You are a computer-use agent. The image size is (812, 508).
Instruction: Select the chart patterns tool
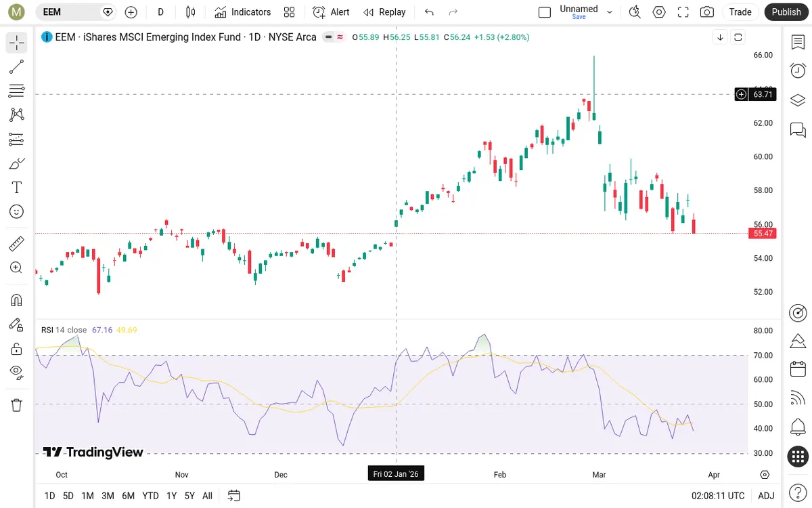point(17,115)
